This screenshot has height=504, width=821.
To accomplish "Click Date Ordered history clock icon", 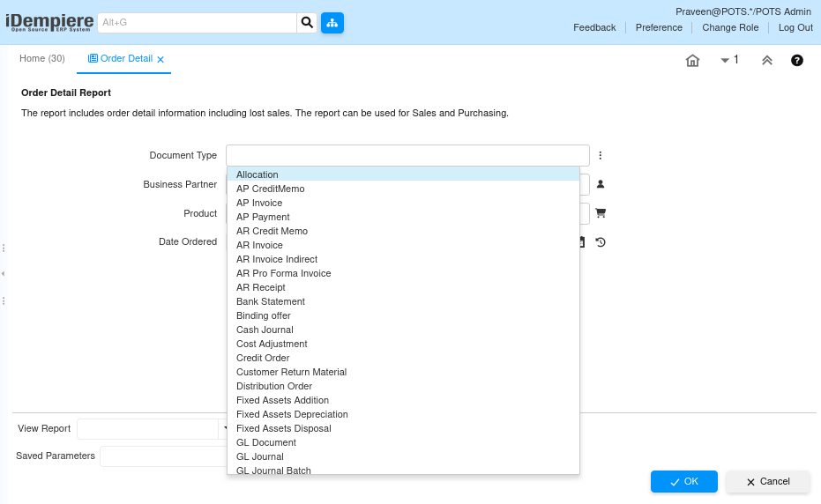I will [601, 242].
